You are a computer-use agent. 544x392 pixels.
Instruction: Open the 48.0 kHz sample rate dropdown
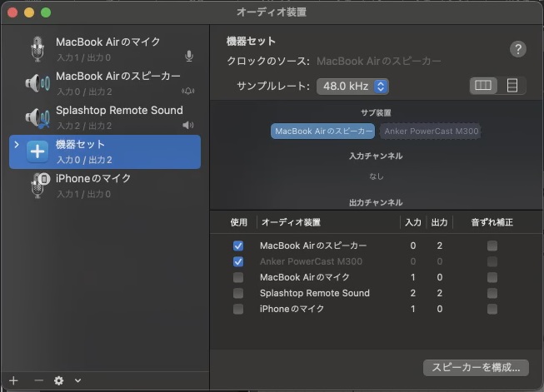tap(352, 86)
